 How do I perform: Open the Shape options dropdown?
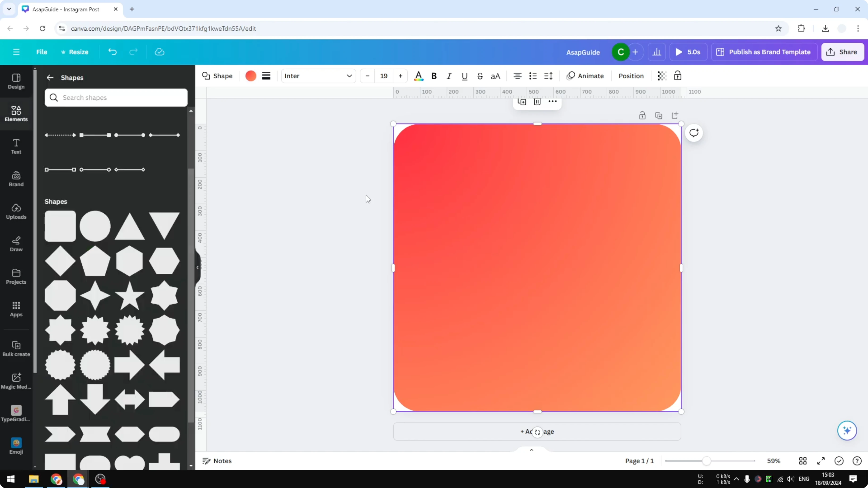click(x=217, y=76)
